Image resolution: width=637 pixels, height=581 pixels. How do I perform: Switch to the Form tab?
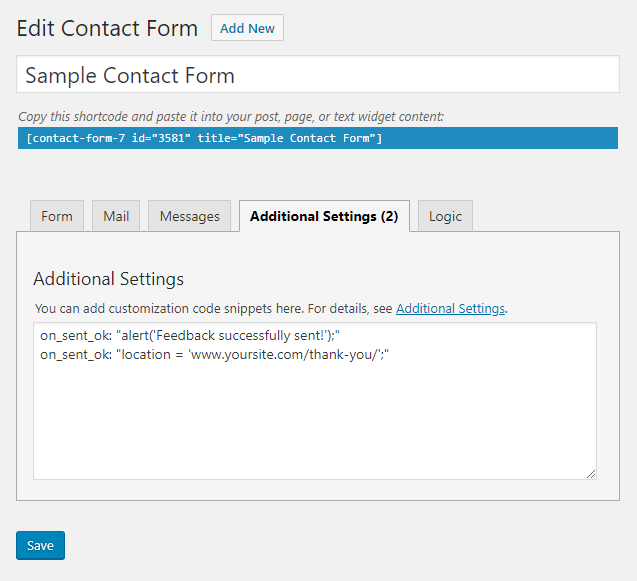57,216
